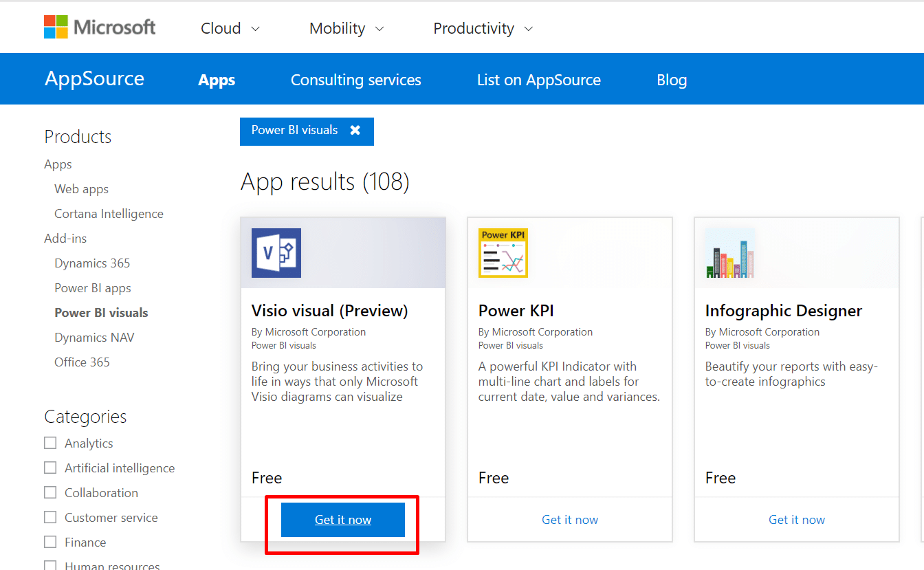Select Power BI visuals in sidebar

pyautogui.click(x=101, y=313)
